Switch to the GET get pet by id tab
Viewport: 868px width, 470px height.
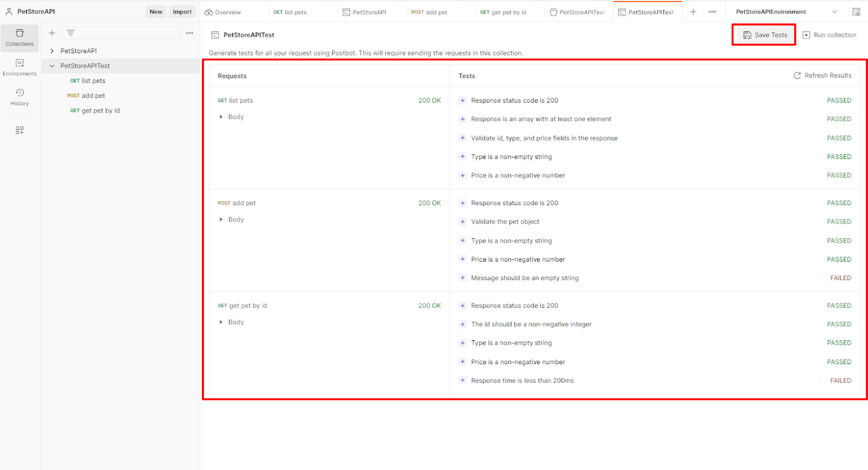503,12
